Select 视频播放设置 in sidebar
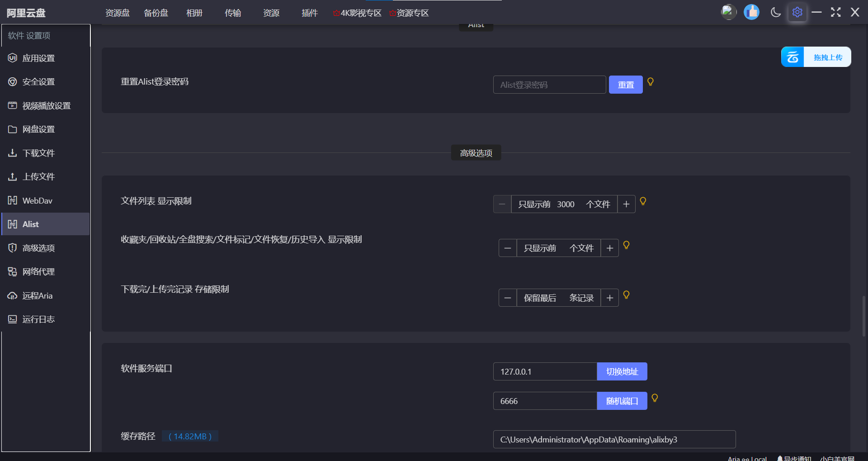 click(45, 105)
